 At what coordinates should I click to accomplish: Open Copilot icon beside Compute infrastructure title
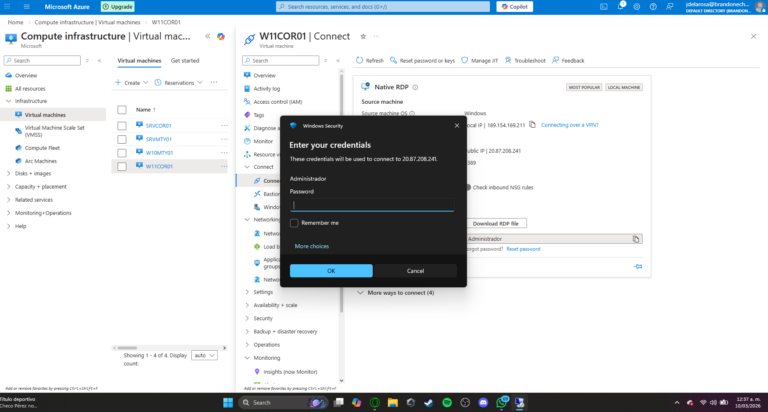coord(221,36)
